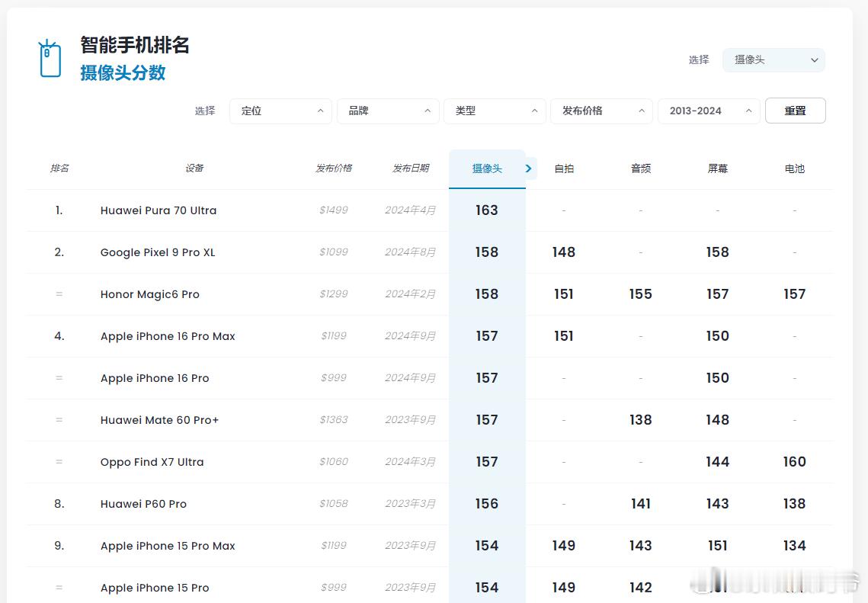Click battery score 160 of Oppo Find X7 Ultra
Image resolution: width=868 pixels, height=603 pixels.
coord(794,462)
